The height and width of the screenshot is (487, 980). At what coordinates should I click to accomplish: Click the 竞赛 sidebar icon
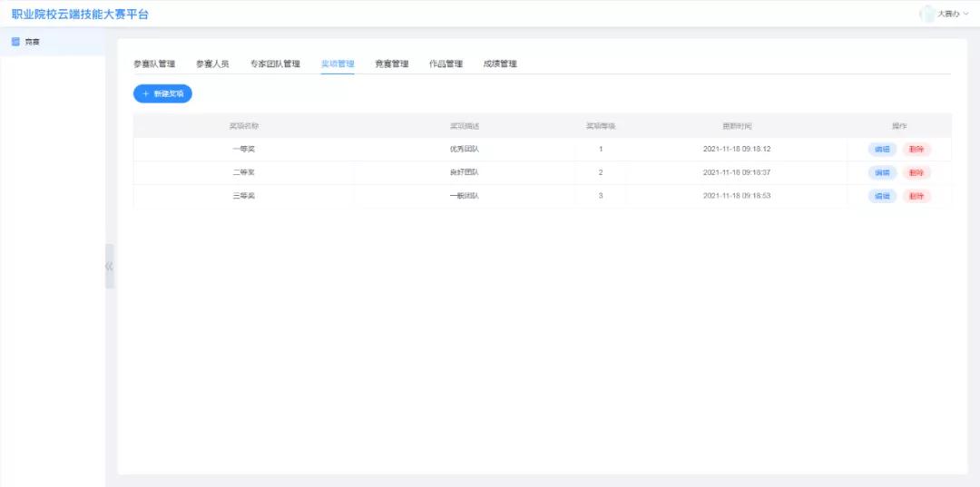click(x=15, y=42)
